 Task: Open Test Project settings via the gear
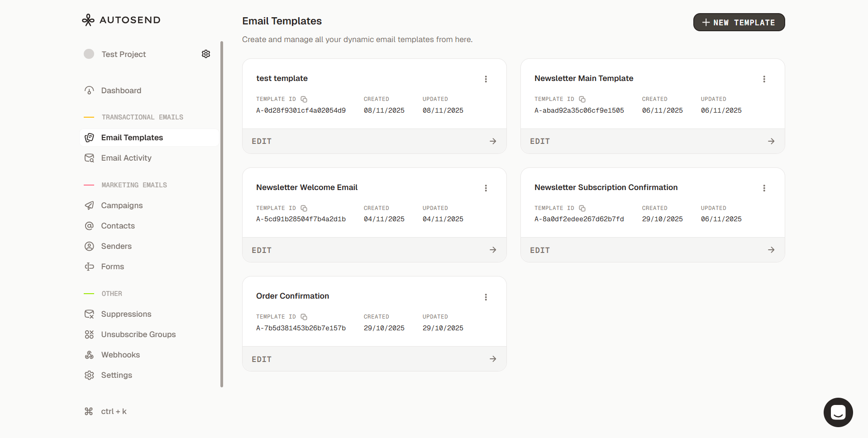(206, 53)
